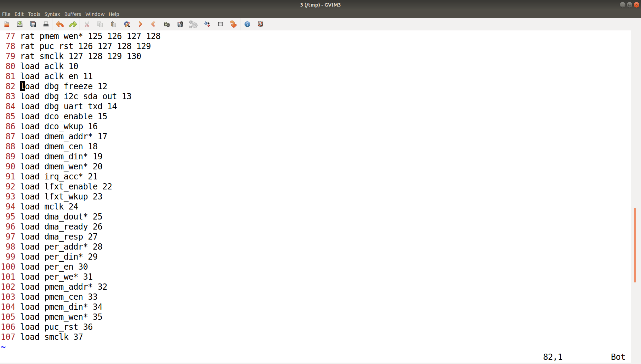
Task: Paste clipboard contents
Action: (112, 24)
